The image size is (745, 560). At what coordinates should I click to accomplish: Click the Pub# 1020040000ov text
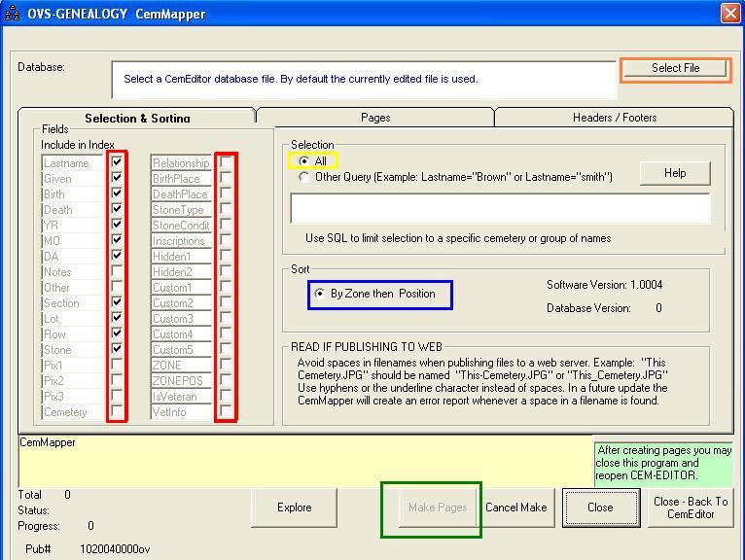[88, 549]
